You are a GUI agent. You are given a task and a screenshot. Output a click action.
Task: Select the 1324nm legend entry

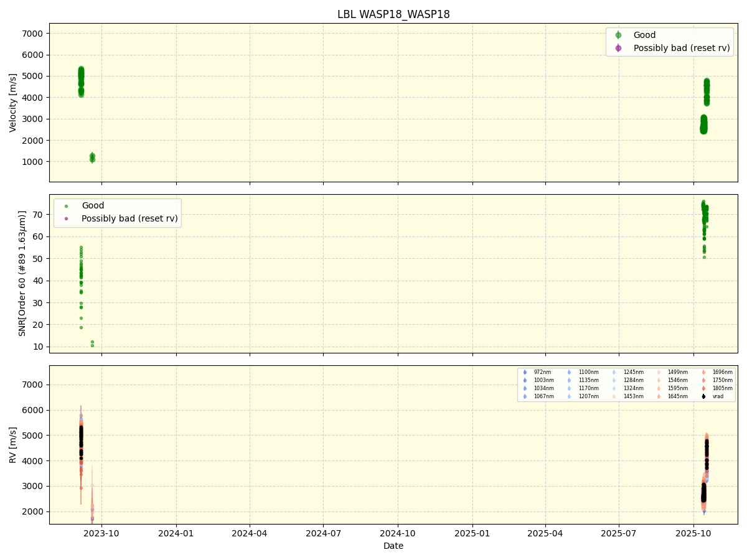click(633, 388)
